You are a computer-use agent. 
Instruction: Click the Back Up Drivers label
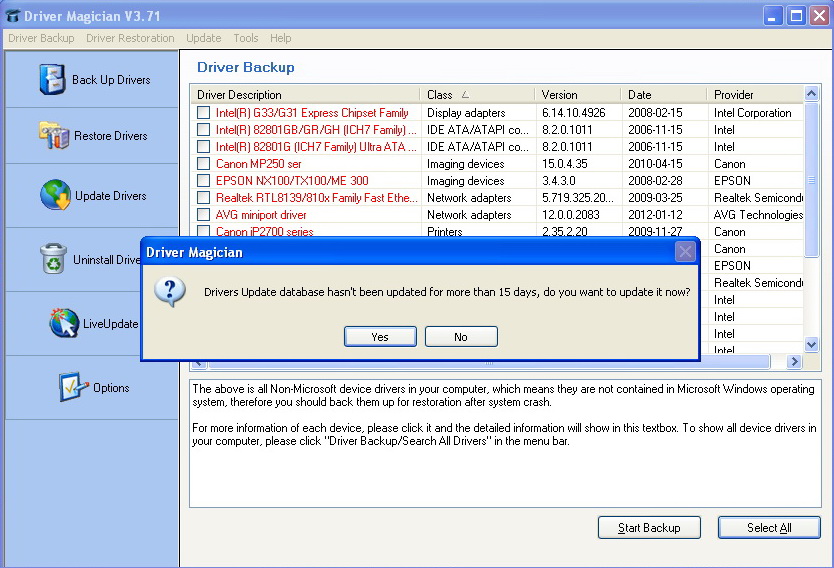(x=111, y=80)
